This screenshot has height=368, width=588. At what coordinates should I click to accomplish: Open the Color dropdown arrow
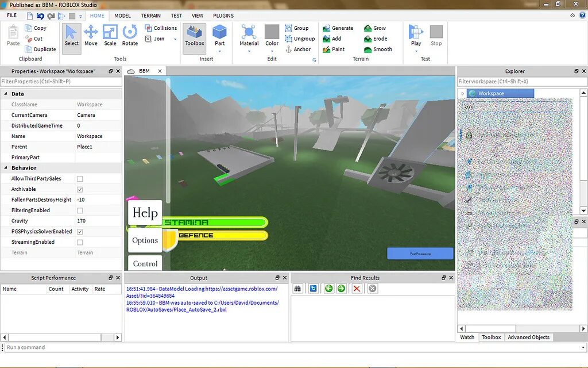pos(272,51)
